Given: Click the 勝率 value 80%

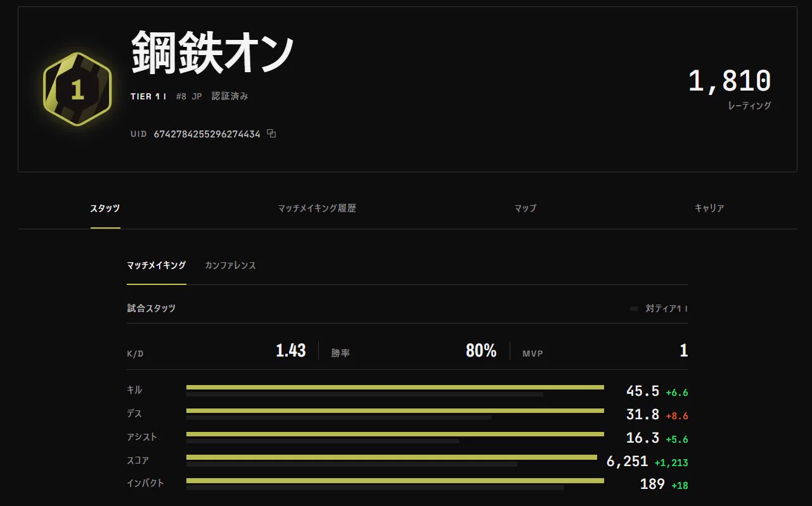Looking at the screenshot, I should point(481,351).
